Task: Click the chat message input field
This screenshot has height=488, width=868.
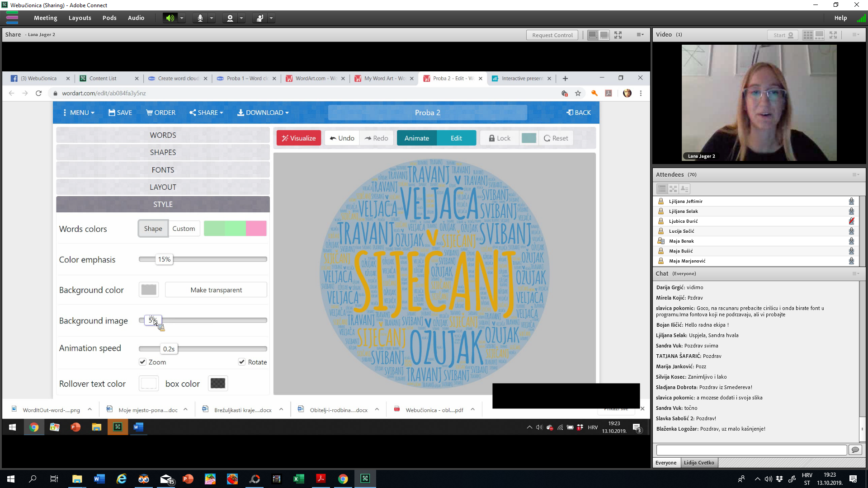Action: 750,450
